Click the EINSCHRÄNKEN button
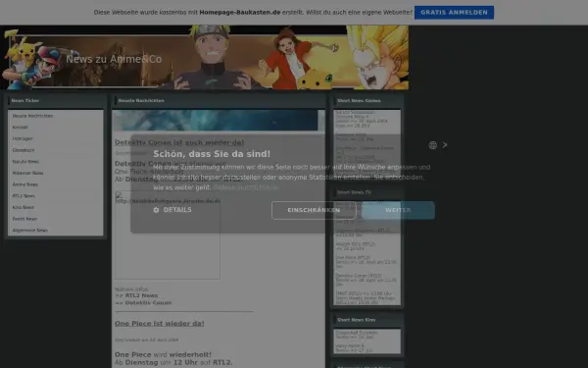The width and height of the screenshot is (588, 368). coord(314,210)
